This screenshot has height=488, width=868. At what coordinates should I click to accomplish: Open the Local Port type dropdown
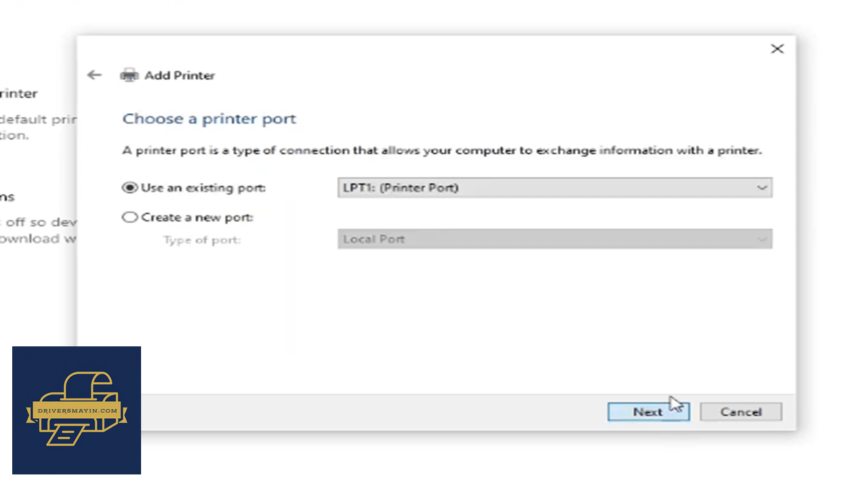[555, 239]
